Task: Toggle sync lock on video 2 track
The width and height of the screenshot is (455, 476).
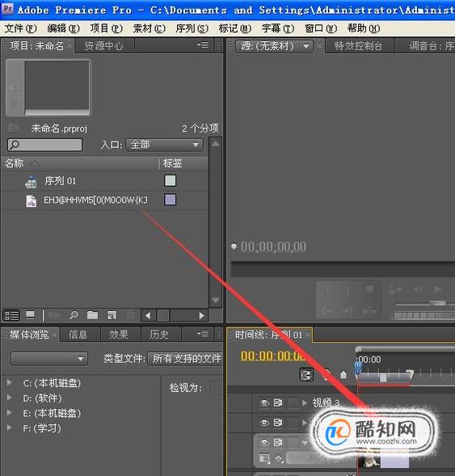Action: tap(278, 423)
